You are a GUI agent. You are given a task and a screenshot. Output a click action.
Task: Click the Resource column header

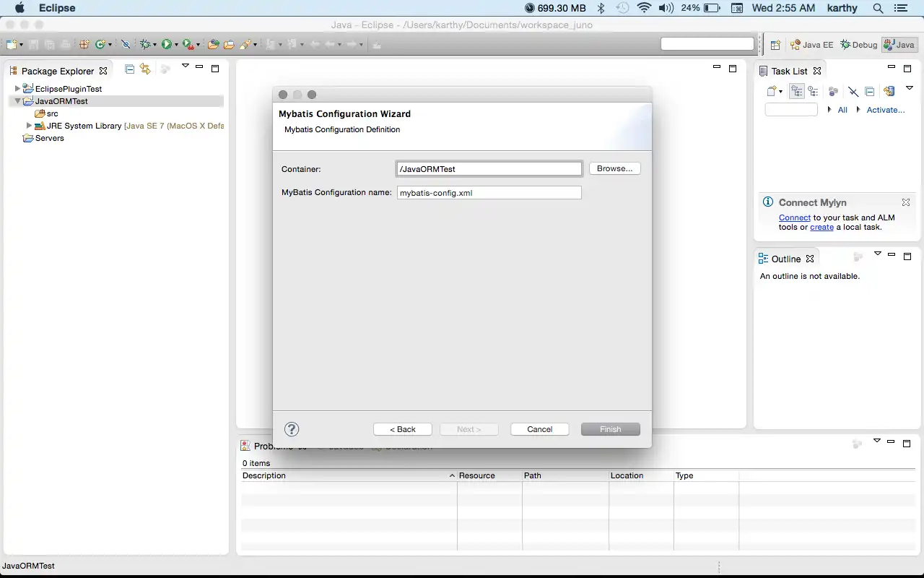489,475
